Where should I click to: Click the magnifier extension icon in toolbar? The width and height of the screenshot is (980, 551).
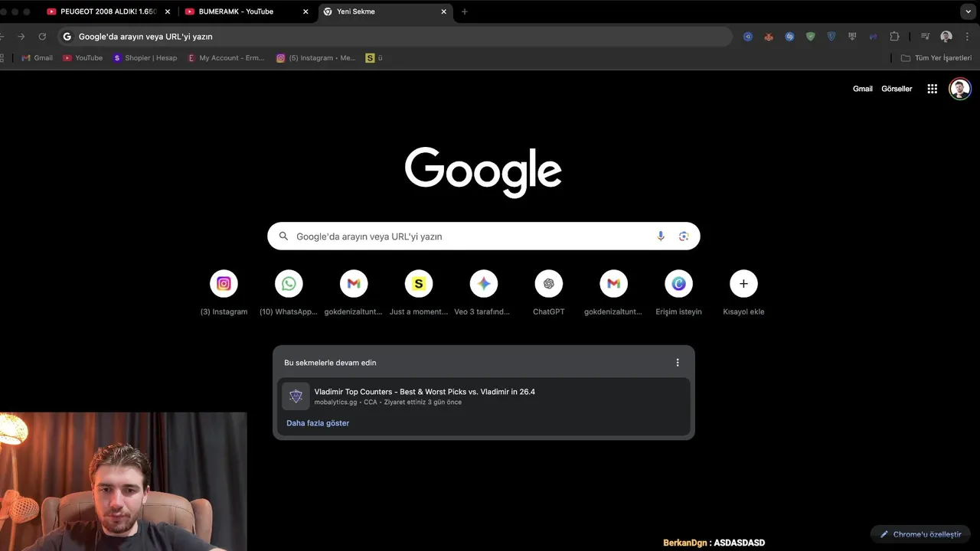coord(748,36)
